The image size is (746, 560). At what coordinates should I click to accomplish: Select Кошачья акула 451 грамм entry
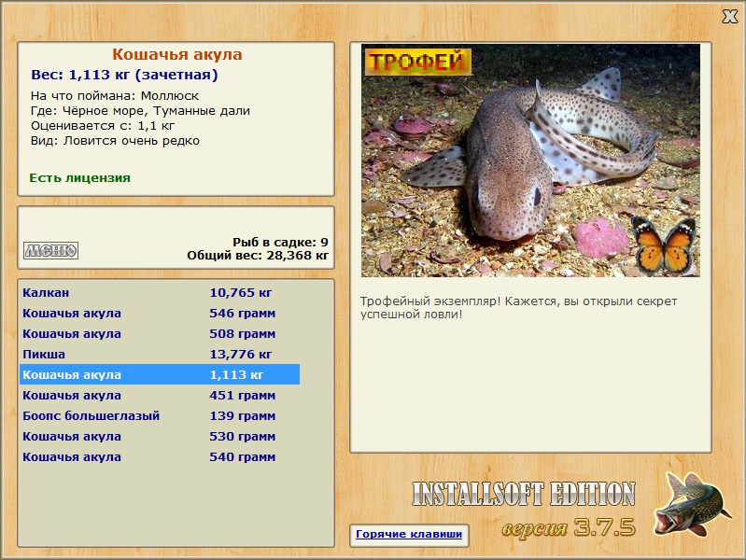point(160,395)
